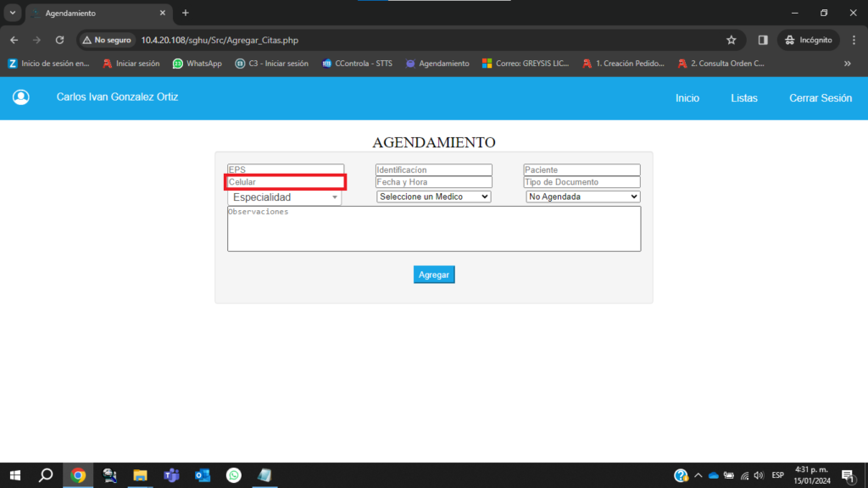868x488 pixels.
Task: Bookmark this page with the star icon
Action: pos(731,40)
